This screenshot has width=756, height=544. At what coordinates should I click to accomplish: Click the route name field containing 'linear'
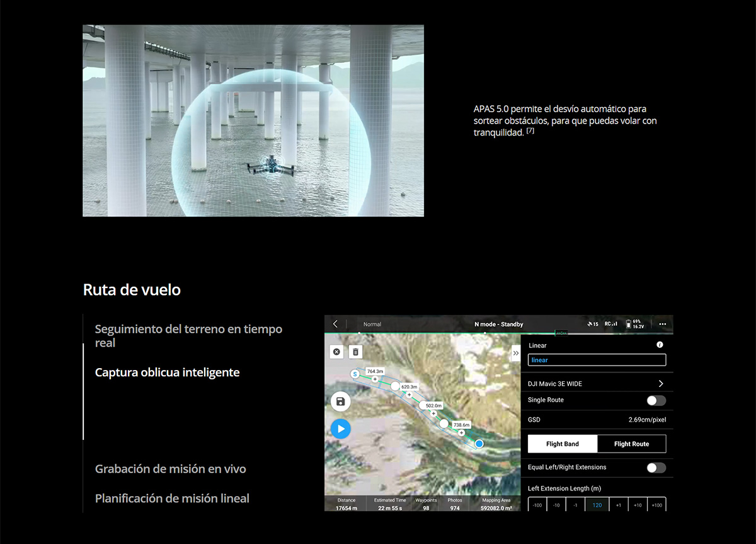[x=597, y=360]
